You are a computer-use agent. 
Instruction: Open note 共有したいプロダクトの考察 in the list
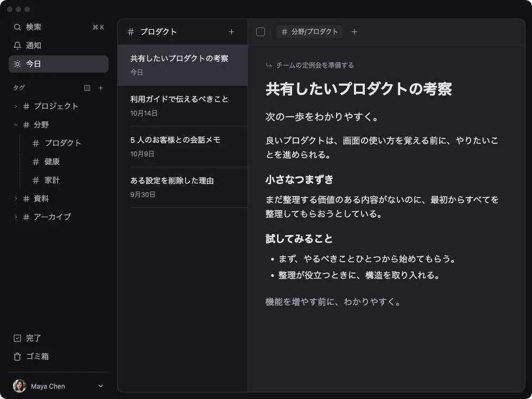182,65
